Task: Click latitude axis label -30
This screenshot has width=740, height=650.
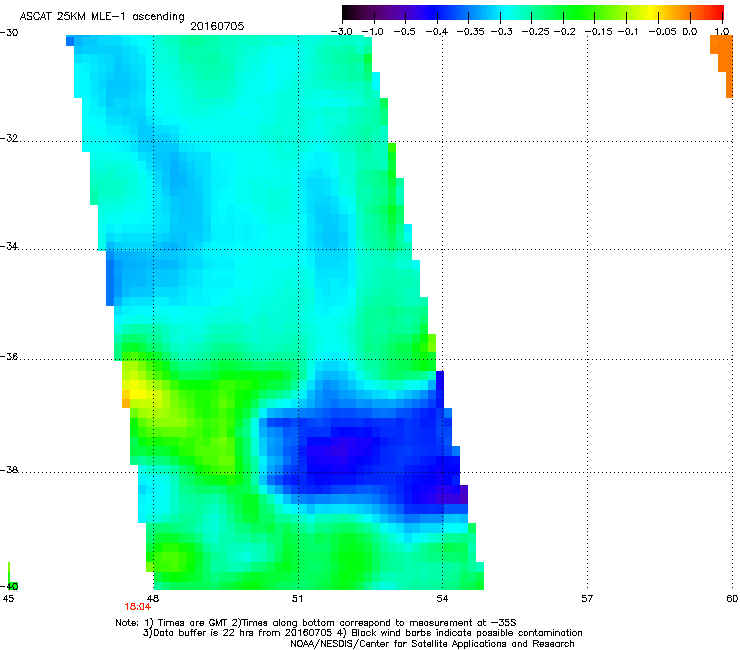Action: pyautogui.click(x=9, y=33)
